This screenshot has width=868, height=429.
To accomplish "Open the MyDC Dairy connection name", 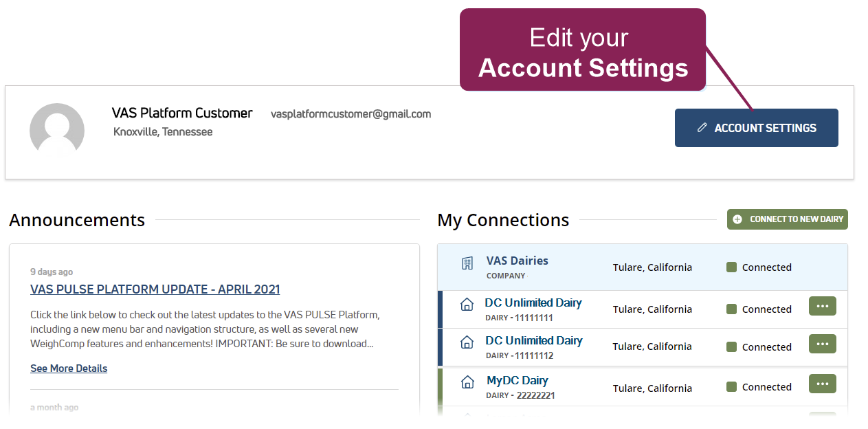I will pos(517,380).
